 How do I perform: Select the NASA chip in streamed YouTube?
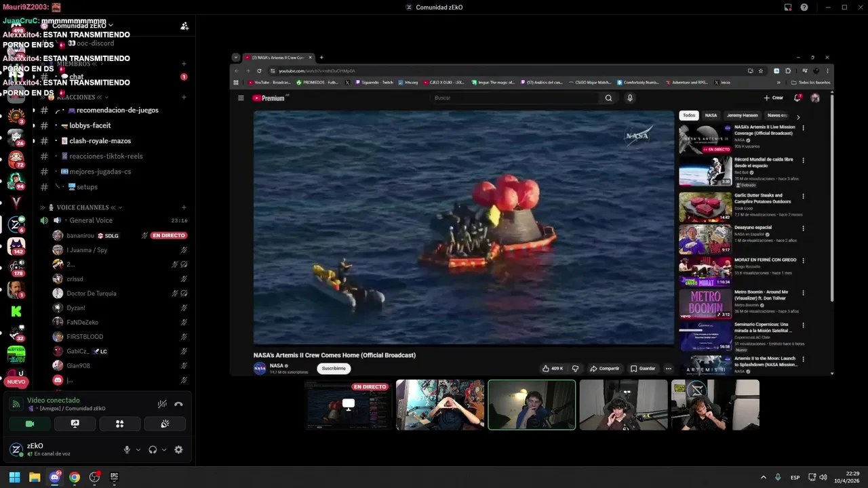pyautogui.click(x=711, y=115)
